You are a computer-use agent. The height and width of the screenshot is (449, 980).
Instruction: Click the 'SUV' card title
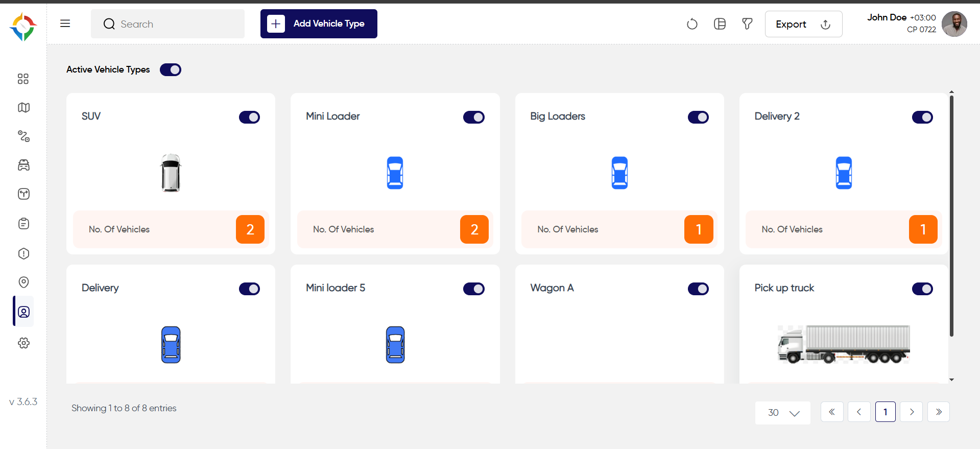[x=91, y=116]
